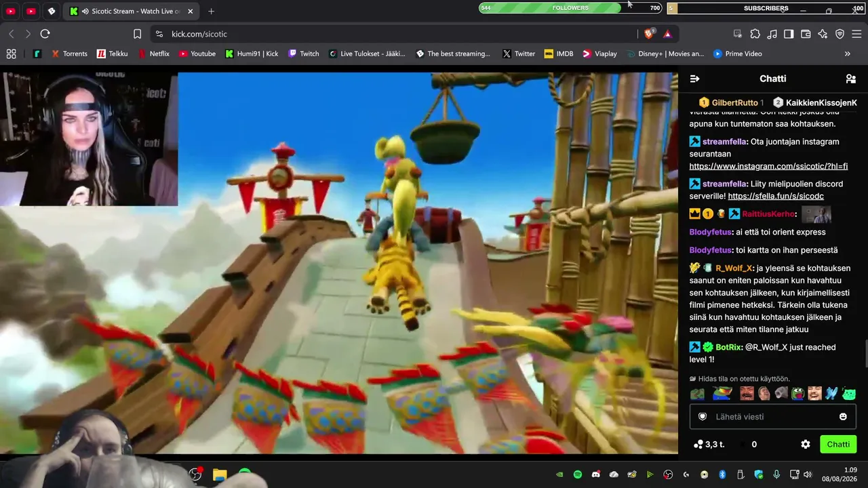Click the GilbertRutto top gifter name
Screen dimensions: 868x488
[735, 102]
